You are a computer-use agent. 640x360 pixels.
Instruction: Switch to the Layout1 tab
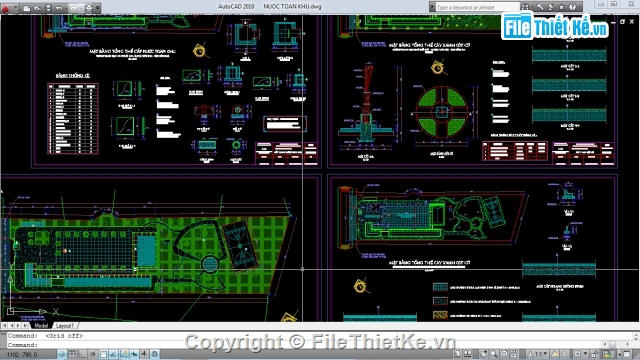[64, 326]
